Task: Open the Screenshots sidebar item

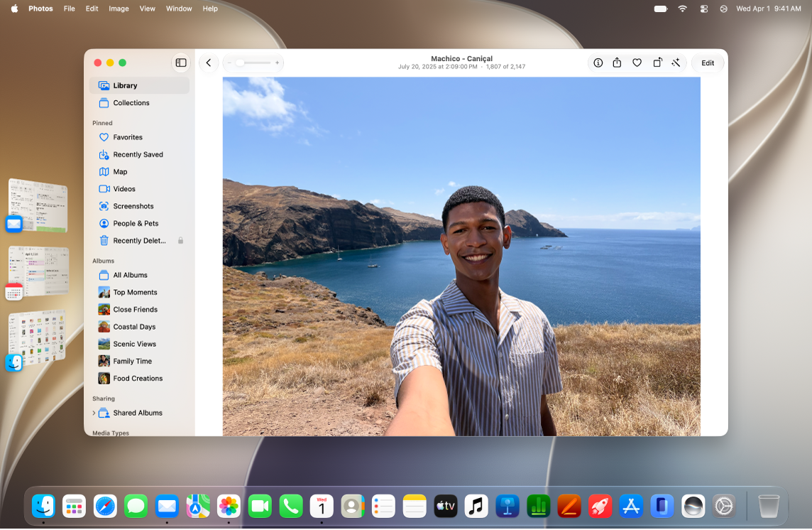Action: 139,206
